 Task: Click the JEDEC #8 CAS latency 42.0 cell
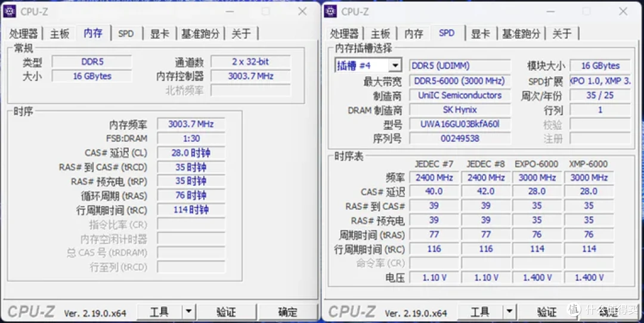[485, 191]
